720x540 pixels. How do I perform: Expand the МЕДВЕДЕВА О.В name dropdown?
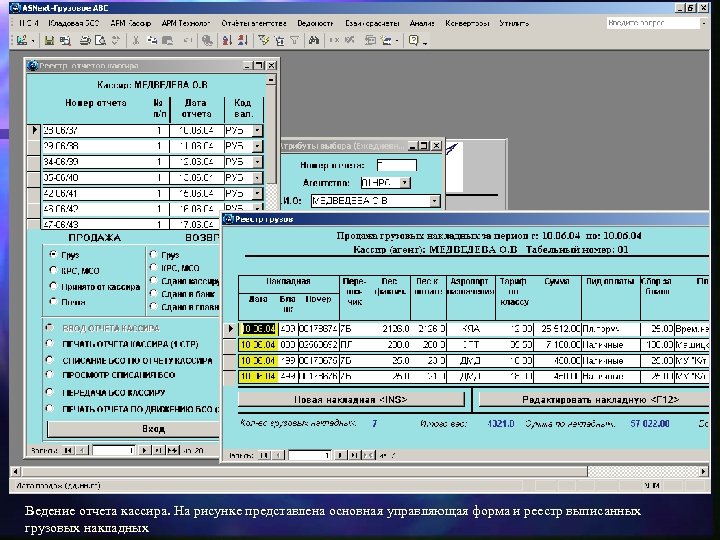click(435, 200)
